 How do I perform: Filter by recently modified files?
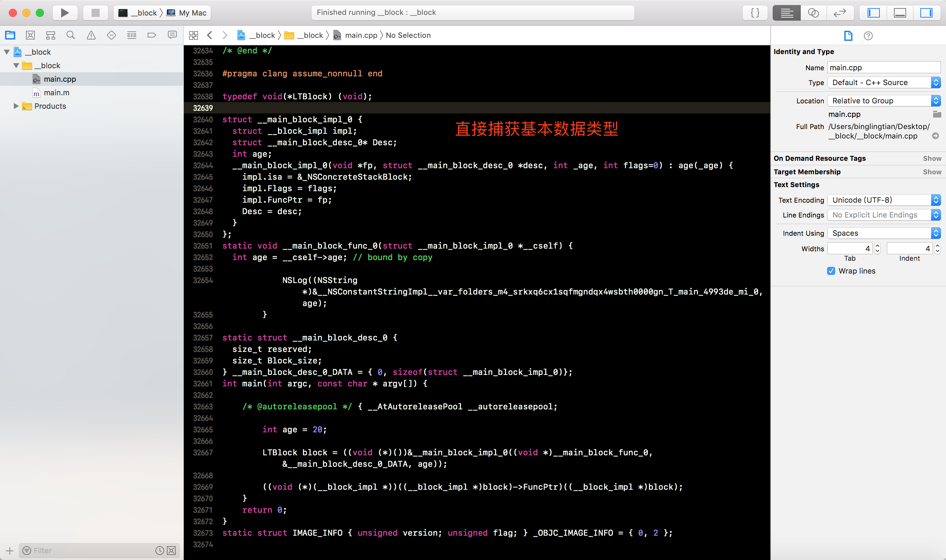coord(160,551)
